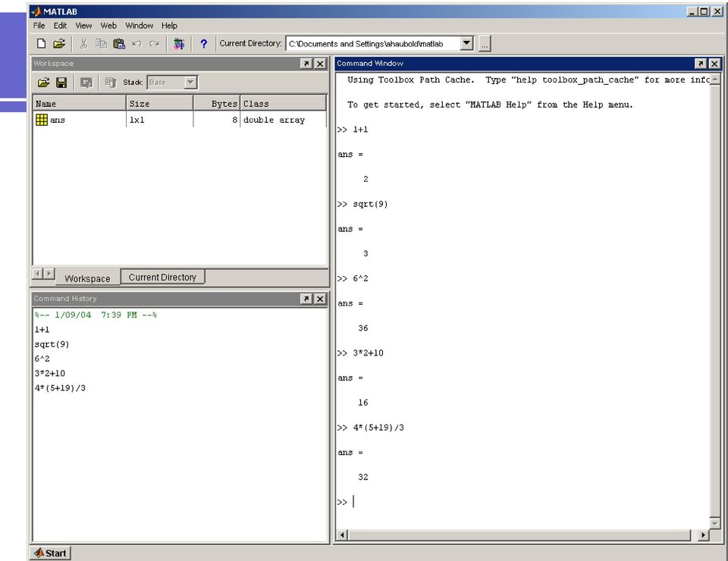The height and width of the screenshot is (561, 728).
Task: Open the Help menu
Action: click(x=169, y=26)
